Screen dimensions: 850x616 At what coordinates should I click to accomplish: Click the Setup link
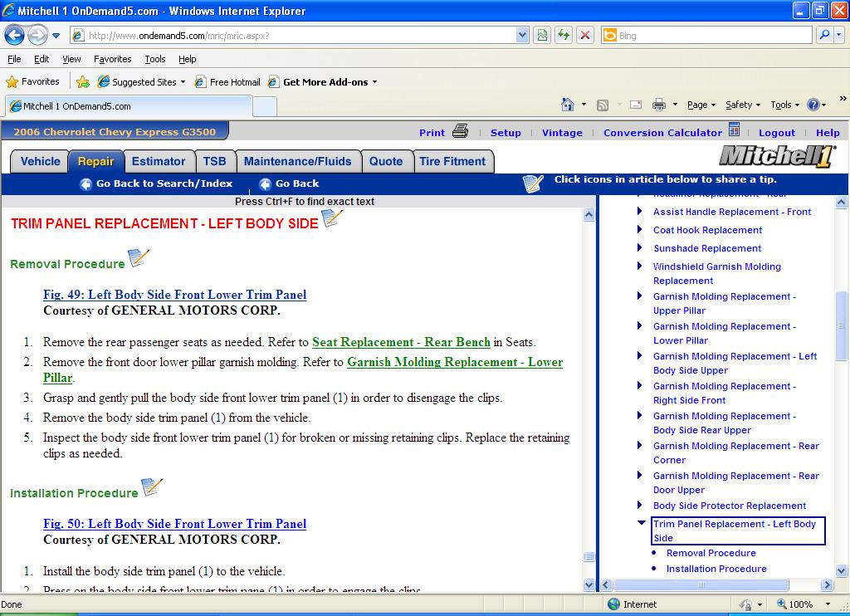point(506,133)
